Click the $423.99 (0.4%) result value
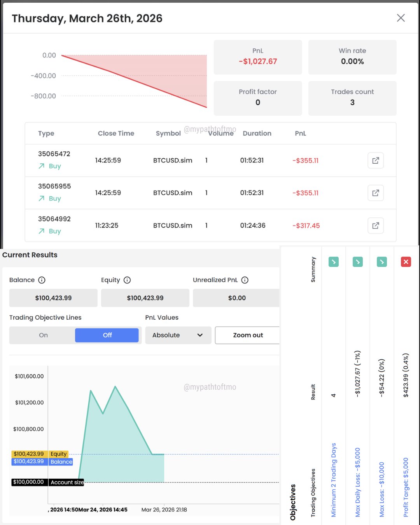Image resolution: width=420 pixels, height=525 pixels. tap(406, 375)
